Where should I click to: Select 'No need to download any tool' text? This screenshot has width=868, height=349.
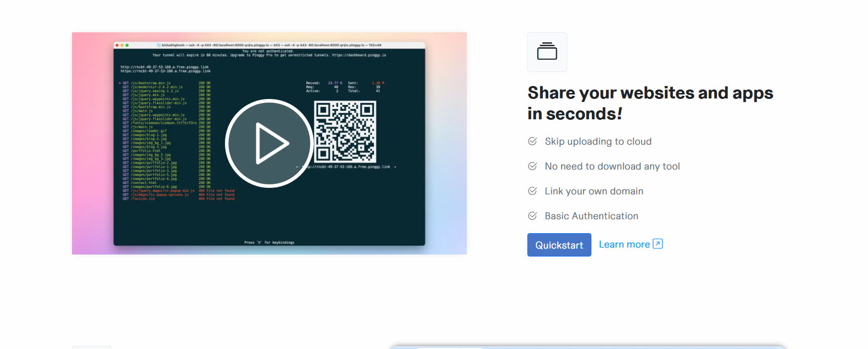coord(612,166)
